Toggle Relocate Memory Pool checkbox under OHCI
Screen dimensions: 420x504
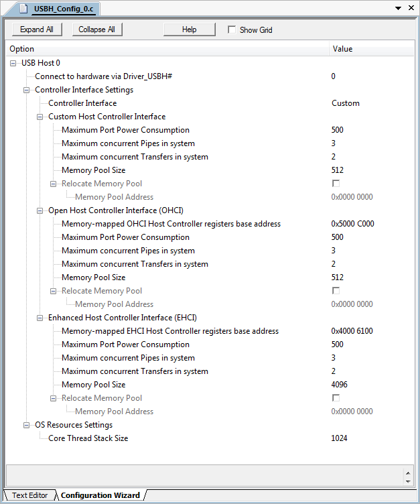click(336, 291)
